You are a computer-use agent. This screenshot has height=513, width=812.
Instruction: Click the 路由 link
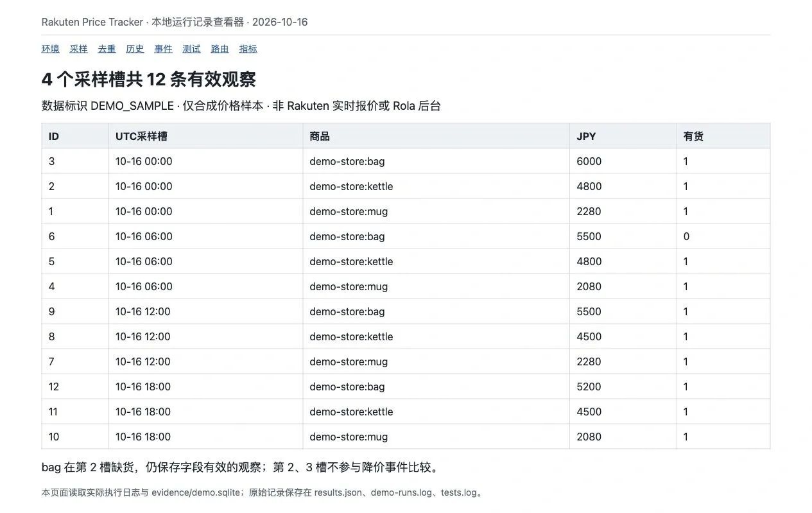click(x=220, y=49)
